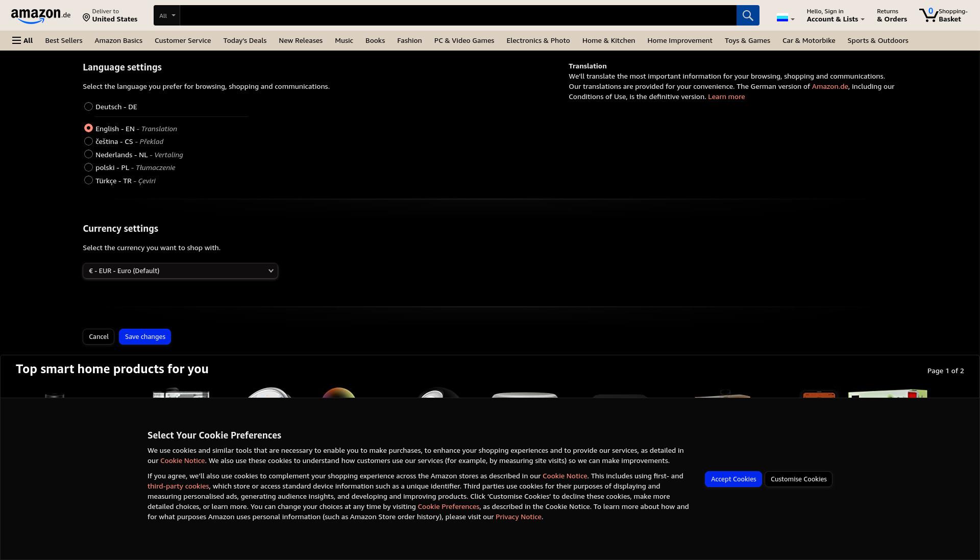Click Amazon.de link in Translation text
Image resolution: width=980 pixels, height=560 pixels.
click(x=830, y=86)
